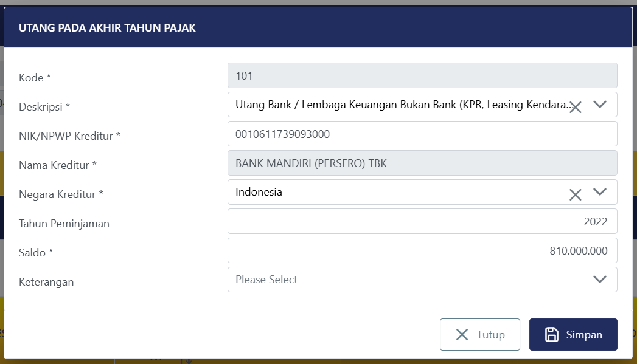Select the Saldo field with 810.000.000

coord(422,250)
